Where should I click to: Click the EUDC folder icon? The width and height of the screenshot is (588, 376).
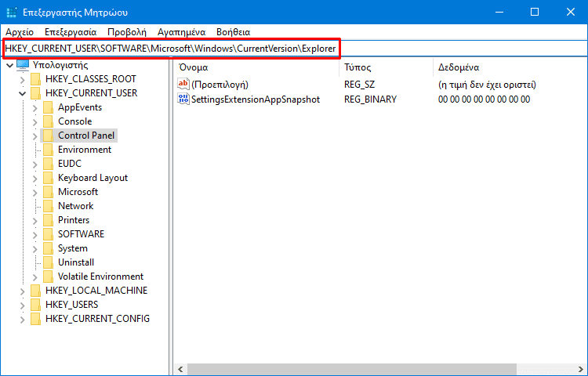(48, 164)
